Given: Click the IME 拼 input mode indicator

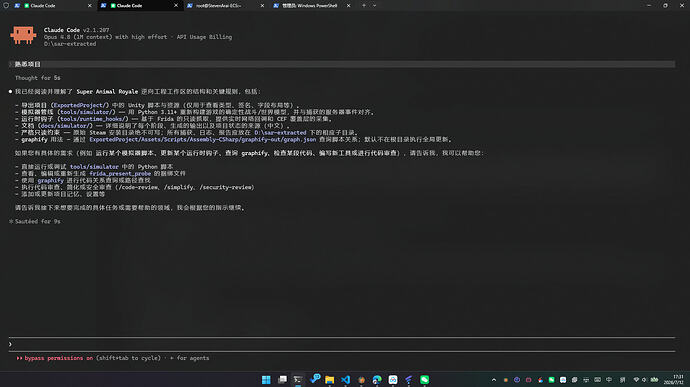Looking at the screenshot, I should click(622, 380).
